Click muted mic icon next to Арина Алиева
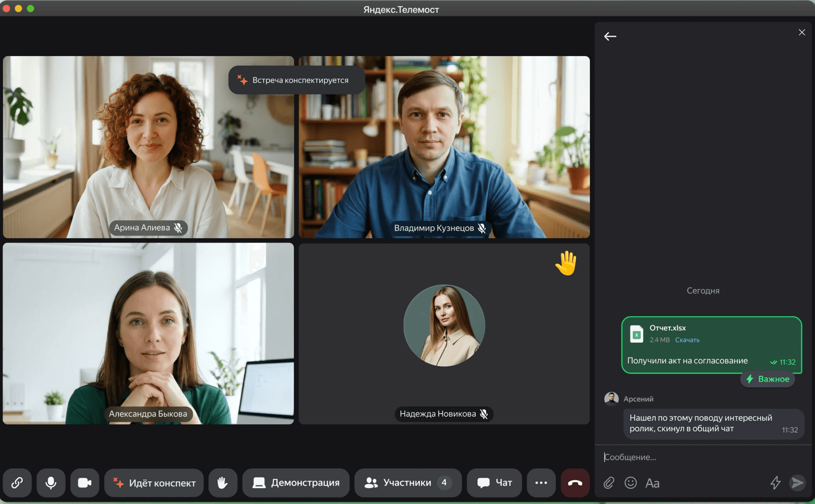Image resolution: width=815 pixels, height=504 pixels. pyautogui.click(x=178, y=228)
